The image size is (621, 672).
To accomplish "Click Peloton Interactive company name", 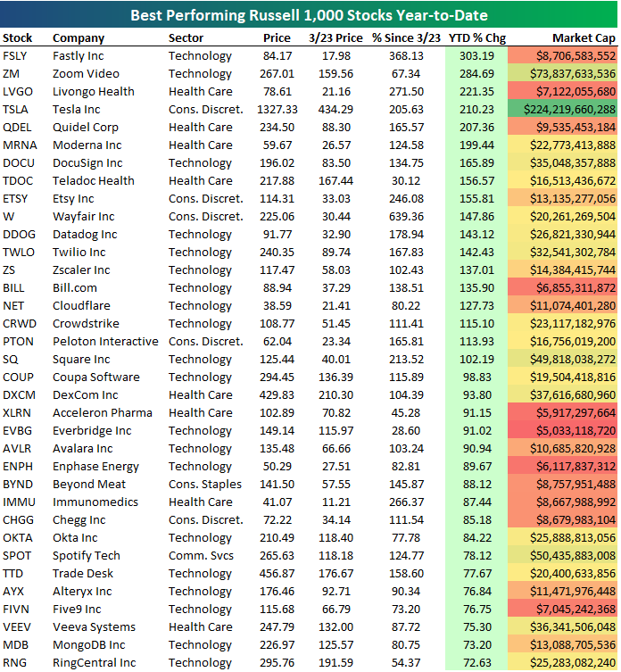I will point(105,342).
